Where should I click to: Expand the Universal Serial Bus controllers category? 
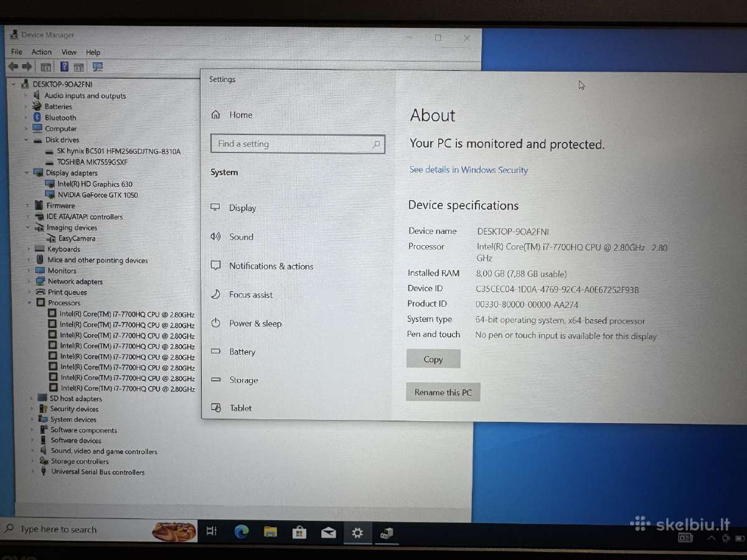34,472
